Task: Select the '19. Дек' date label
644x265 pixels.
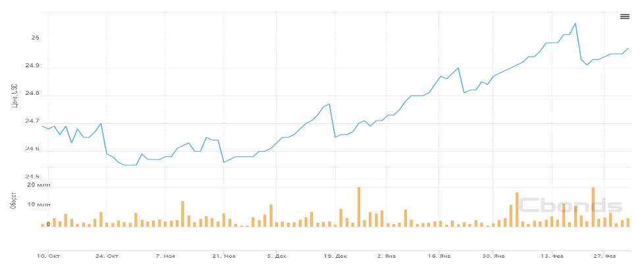Action: click(x=335, y=254)
